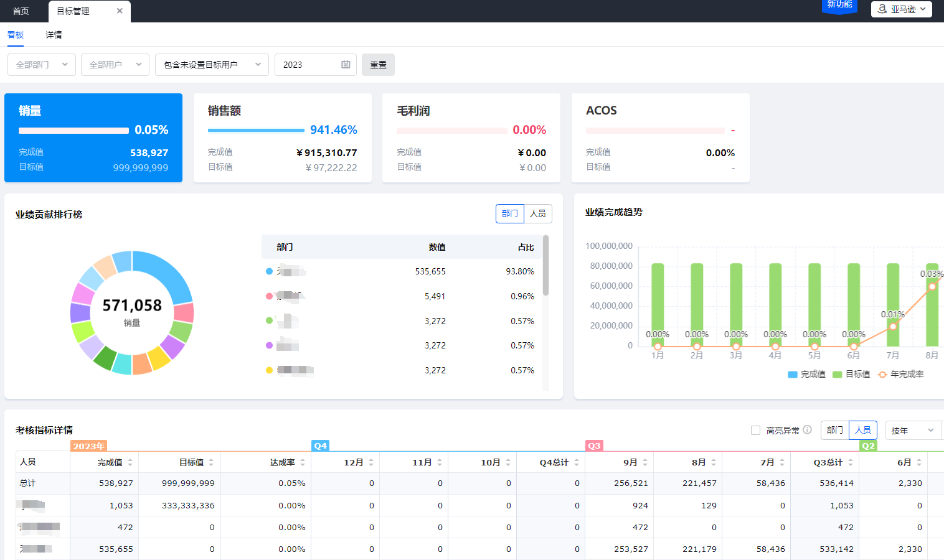Viewport: 944px width, 560px height.
Task: Sort the 10月 column
Action: 508,462
